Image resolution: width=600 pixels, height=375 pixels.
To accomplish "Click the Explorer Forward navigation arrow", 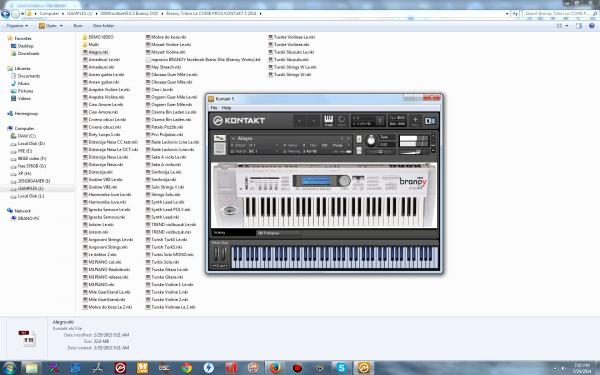I will click(x=15, y=13).
